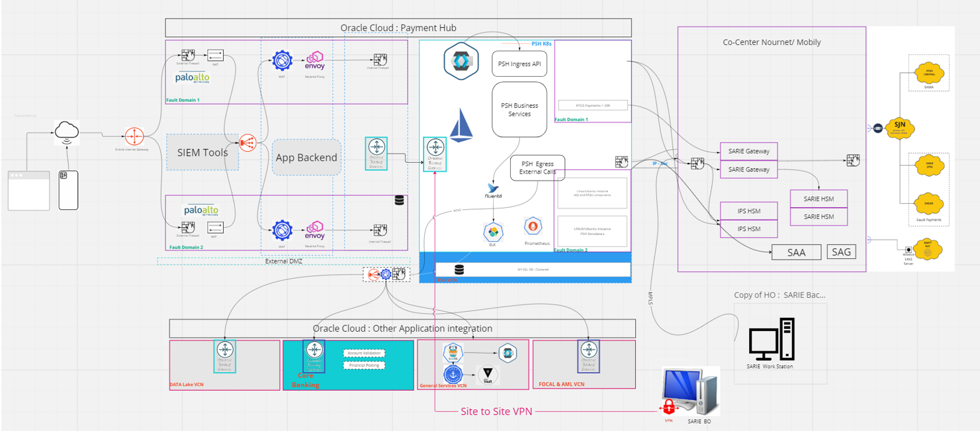Select the Oracle Cloud : Other Application integration header
Viewport: 980px width, 431px height.
(403, 328)
